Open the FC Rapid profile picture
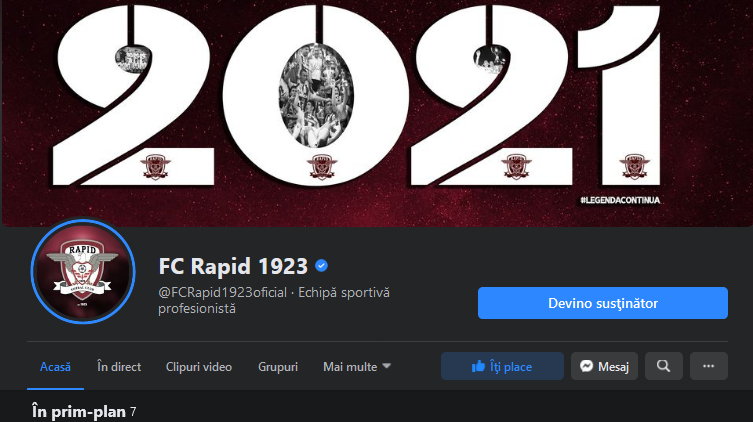This screenshot has width=753, height=422. coord(83,272)
